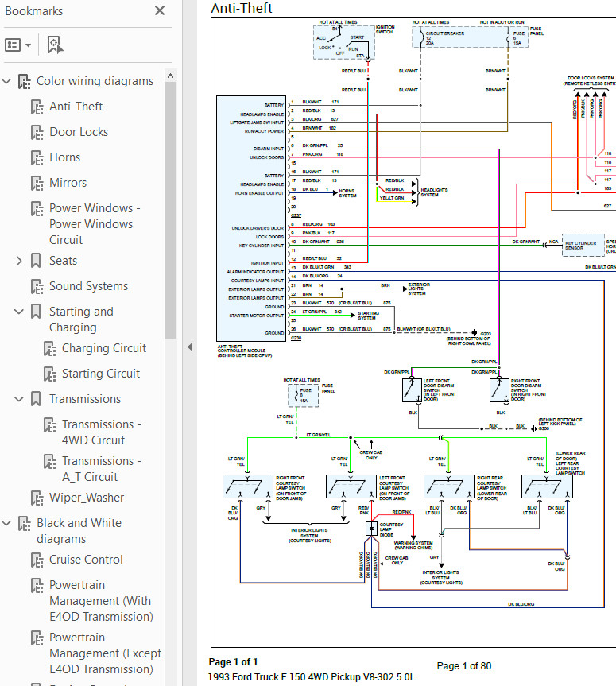Viewport: 616px width, 686px height.
Task: Click the Starting and Charging ribbon icon
Action: [36, 311]
